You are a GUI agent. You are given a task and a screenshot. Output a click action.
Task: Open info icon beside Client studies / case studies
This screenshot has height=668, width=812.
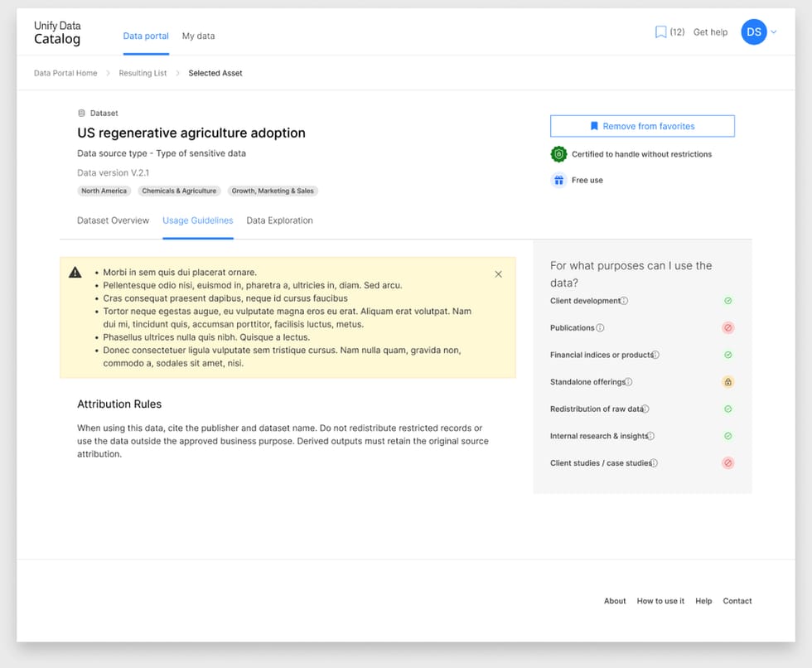(654, 463)
